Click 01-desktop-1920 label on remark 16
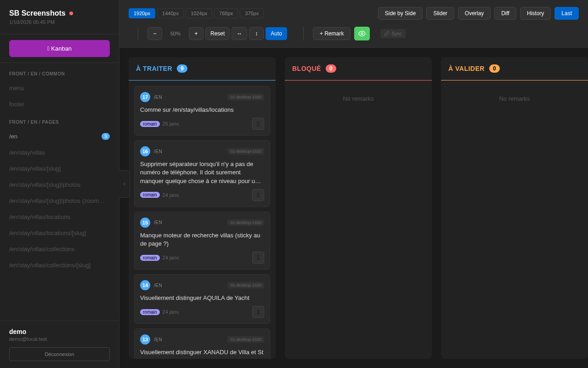This screenshot has width=588, height=368. (x=246, y=151)
